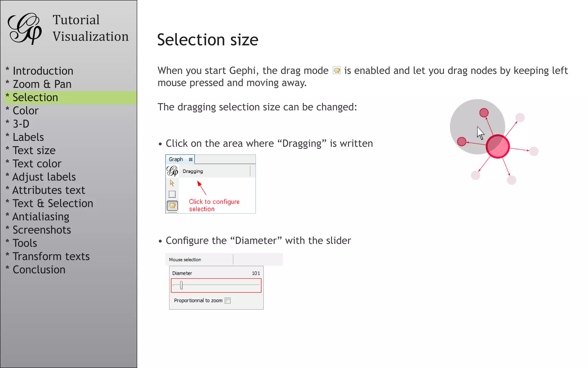The image size is (588, 368).
Task: Open the Mouse selection settings header
Action: 185,260
